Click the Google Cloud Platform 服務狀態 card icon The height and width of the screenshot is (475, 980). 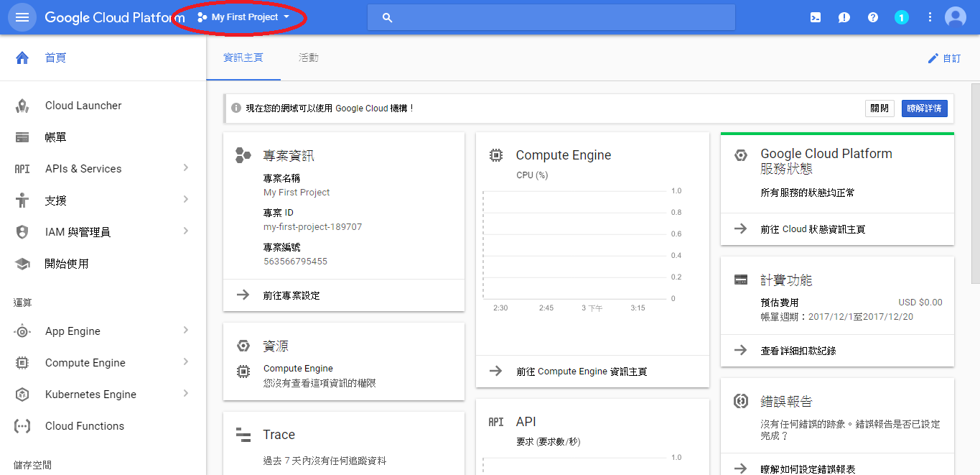[x=741, y=155]
